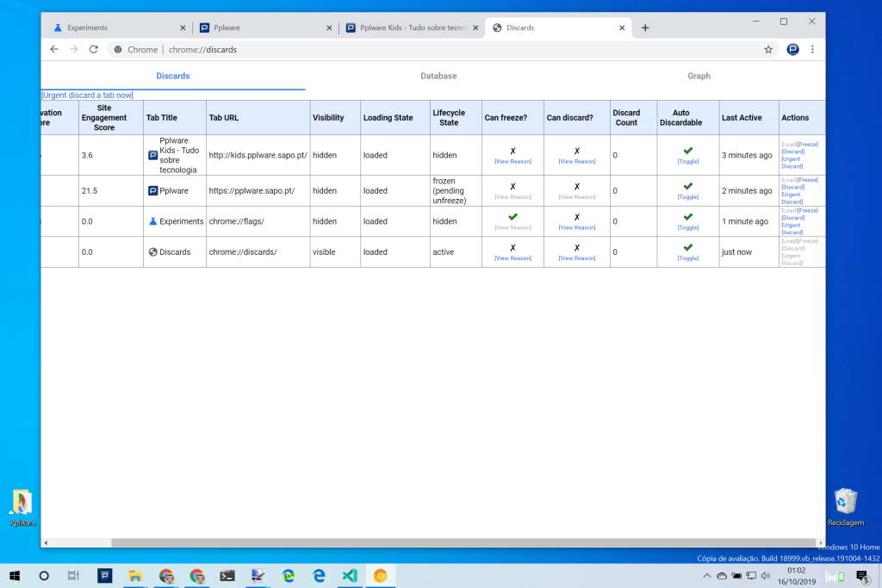882x588 pixels.
Task: Sort table by Site Engagement Score header
Action: tap(104, 118)
